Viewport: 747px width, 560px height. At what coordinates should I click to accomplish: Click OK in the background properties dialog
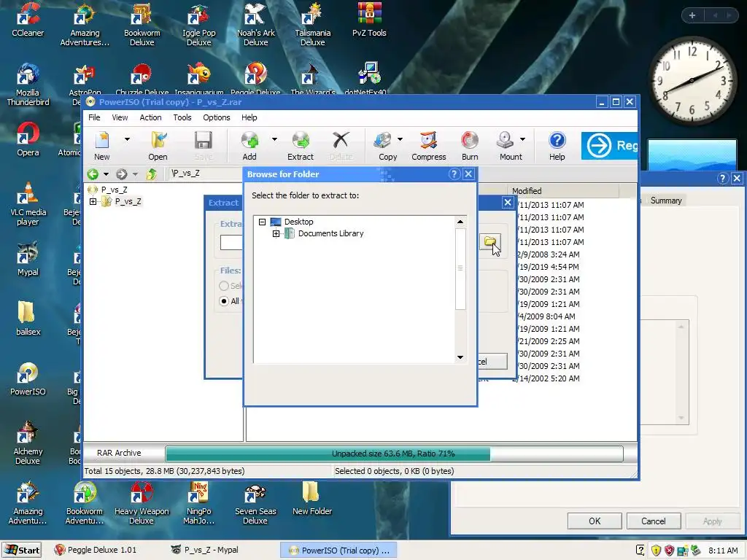coord(595,521)
